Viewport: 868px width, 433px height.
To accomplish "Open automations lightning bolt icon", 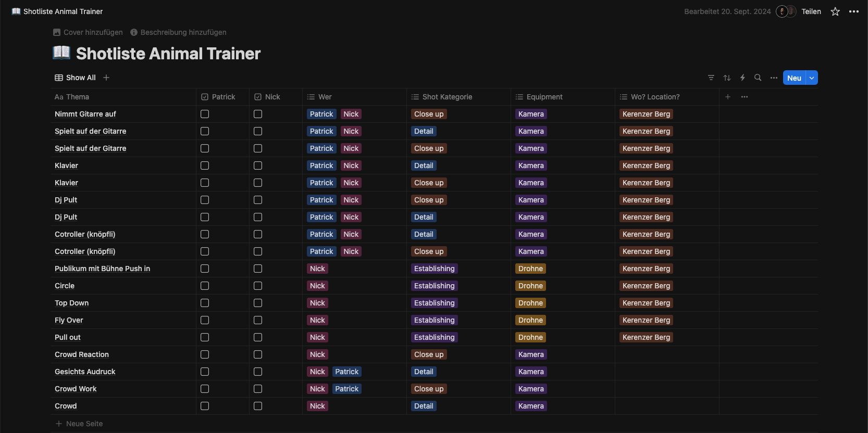I will 742,78.
